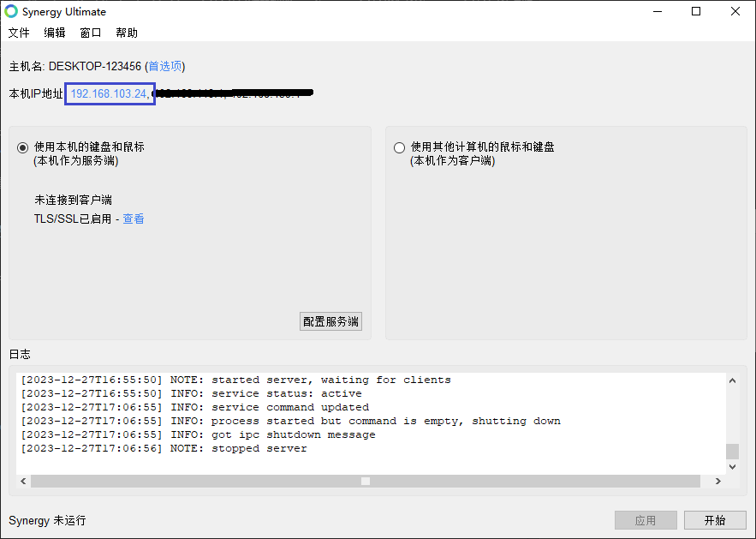The width and height of the screenshot is (756, 539).
Task: Click the log horizontal scroll right arrow
Action: pos(718,481)
